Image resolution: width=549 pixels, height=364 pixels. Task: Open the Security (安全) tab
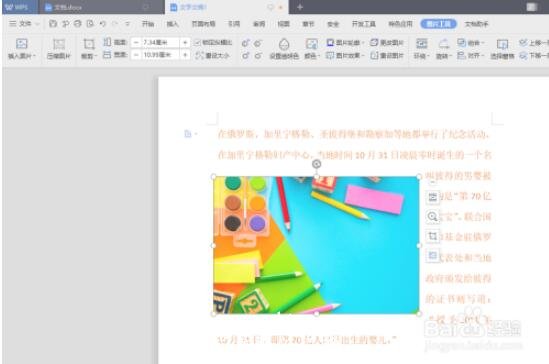click(333, 24)
